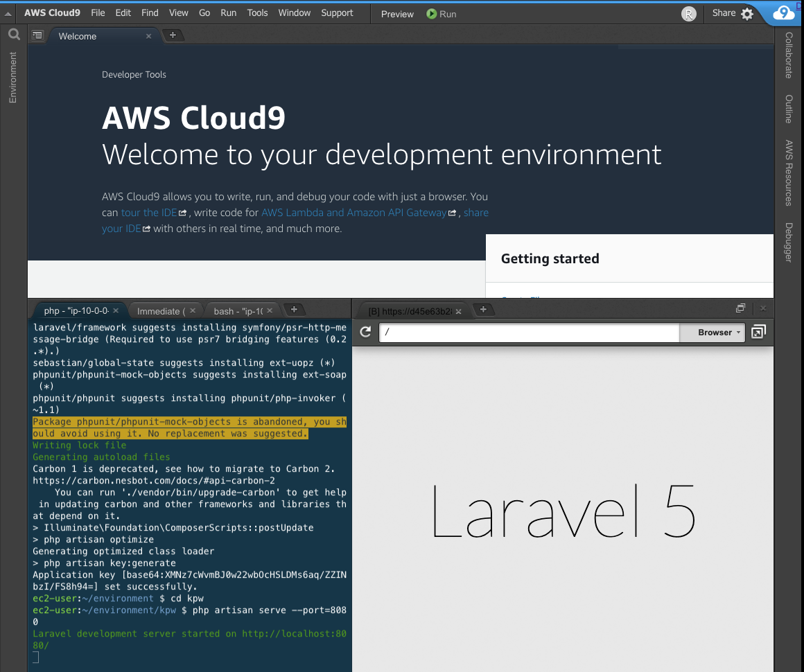Open the Collaborate side panel

[x=789, y=55]
